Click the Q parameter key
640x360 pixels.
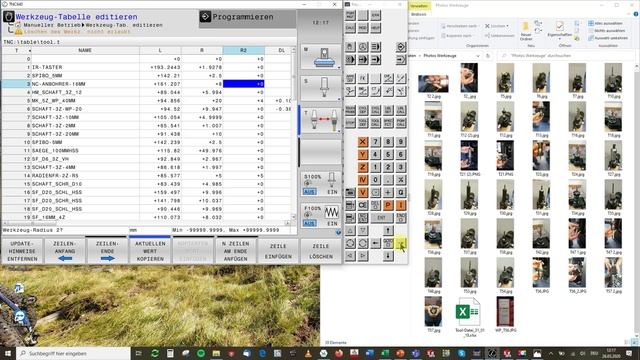click(x=401, y=192)
